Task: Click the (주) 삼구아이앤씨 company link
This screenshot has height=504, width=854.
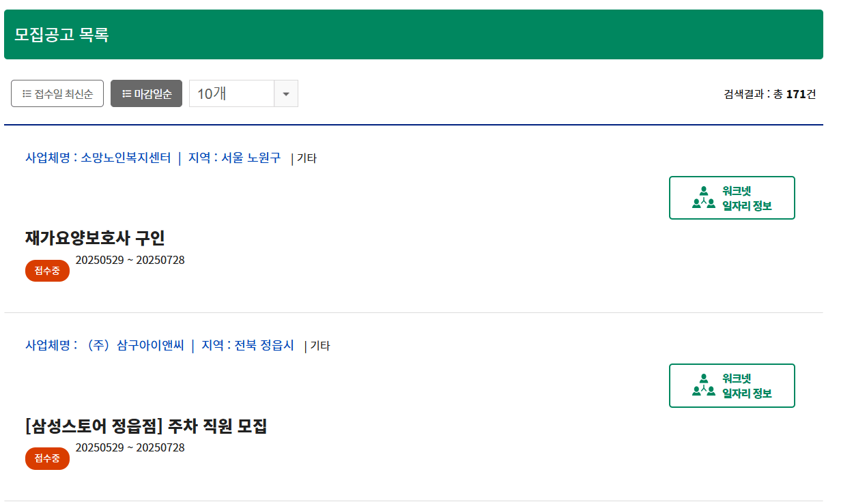Action: [135, 345]
